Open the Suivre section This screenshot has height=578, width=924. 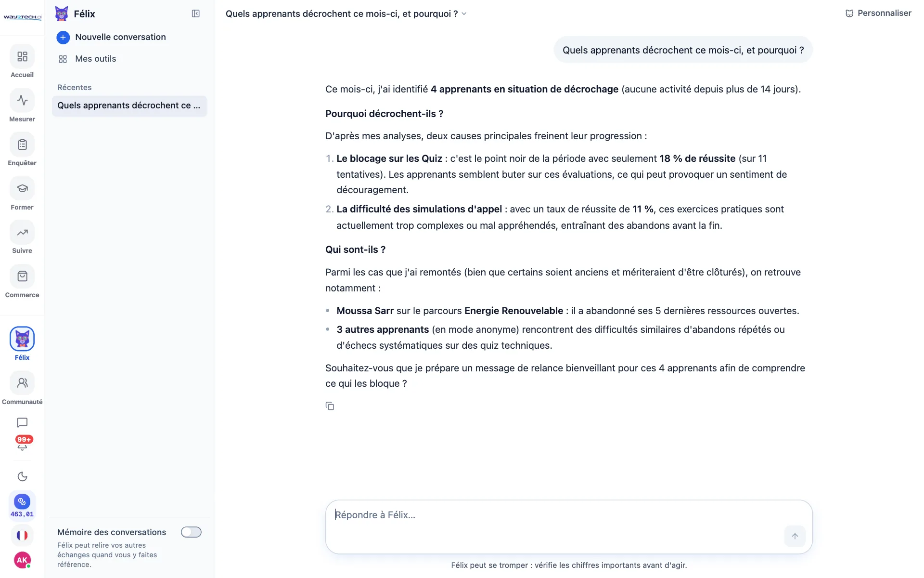[x=22, y=237]
